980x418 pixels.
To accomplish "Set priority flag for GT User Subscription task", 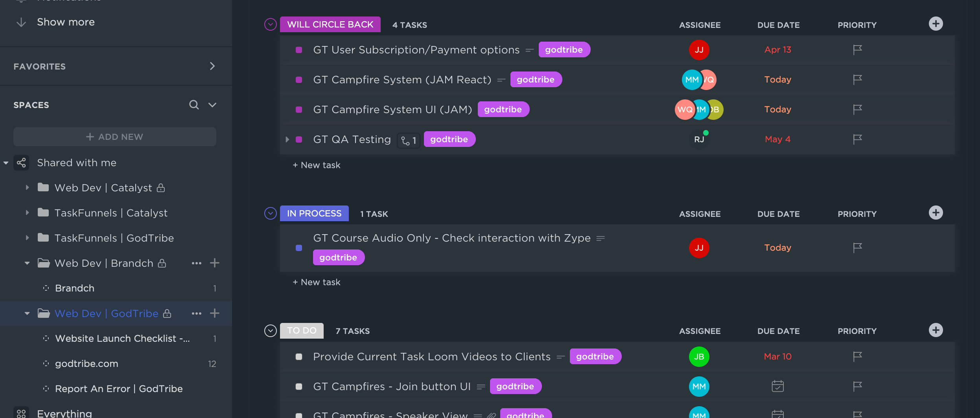I will click(x=857, y=50).
